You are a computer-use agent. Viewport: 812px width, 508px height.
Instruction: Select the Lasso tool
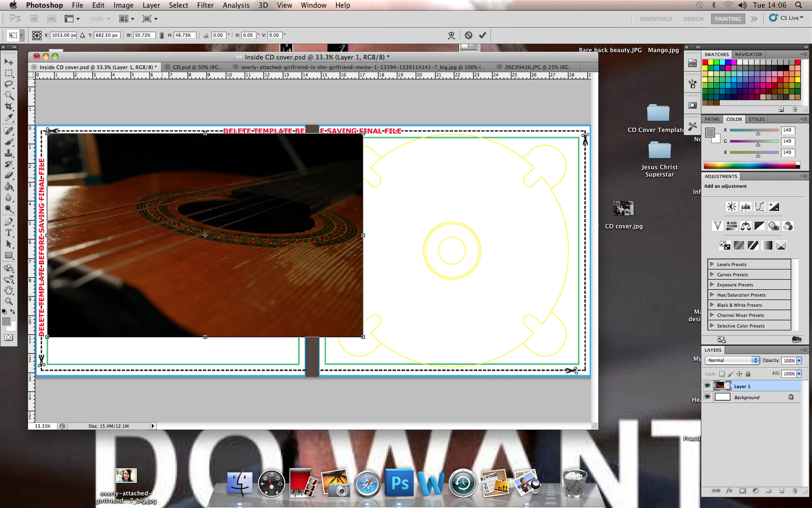9,84
